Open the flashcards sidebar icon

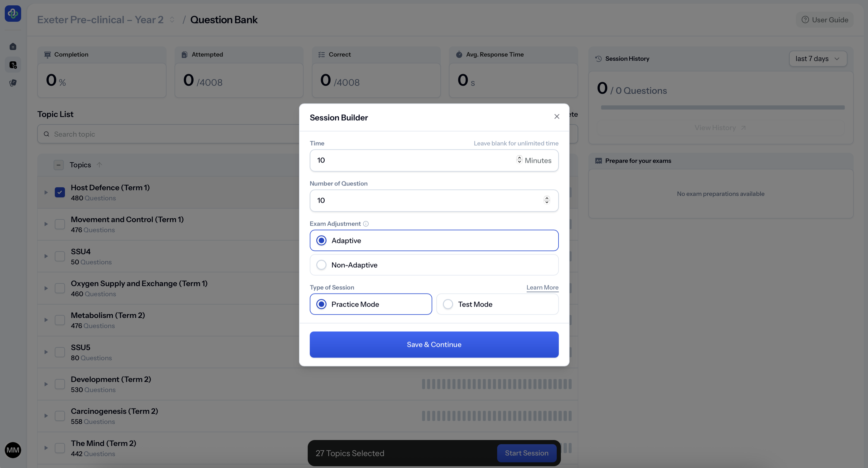13,83
